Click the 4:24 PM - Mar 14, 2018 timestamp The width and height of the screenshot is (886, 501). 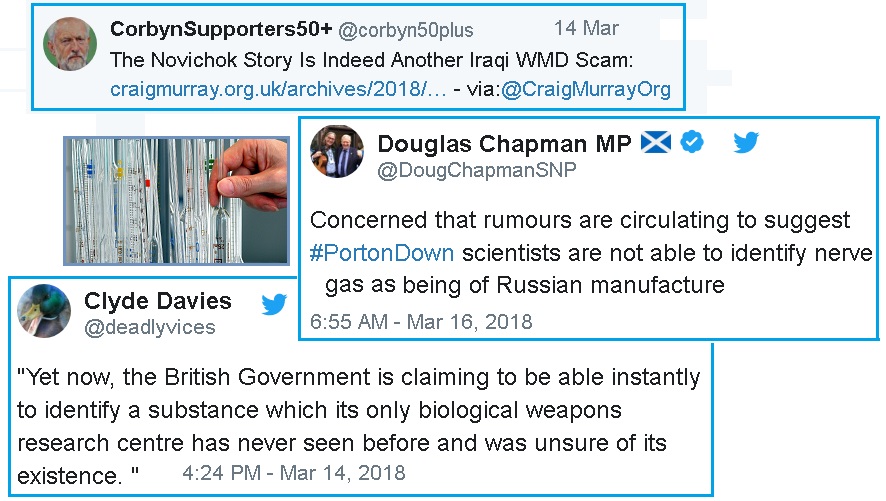(294, 473)
